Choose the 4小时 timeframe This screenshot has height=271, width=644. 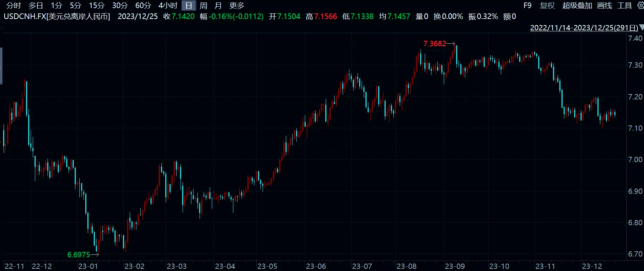coord(168,6)
